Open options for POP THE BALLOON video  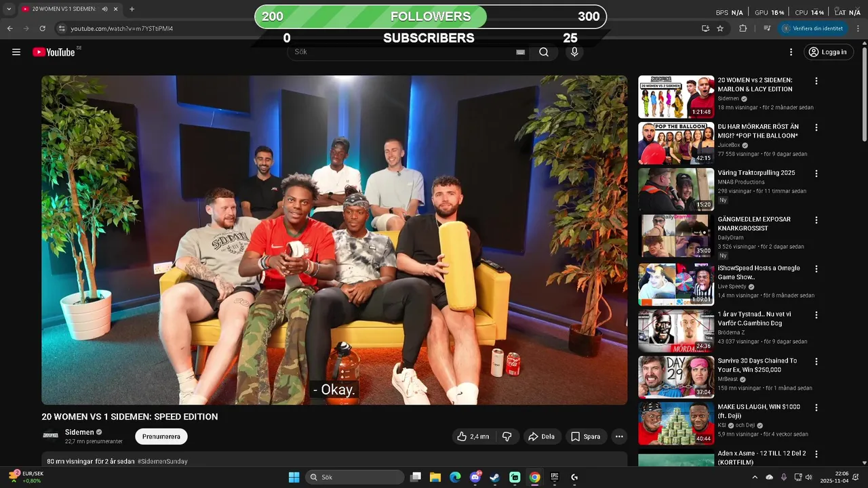click(816, 127)
